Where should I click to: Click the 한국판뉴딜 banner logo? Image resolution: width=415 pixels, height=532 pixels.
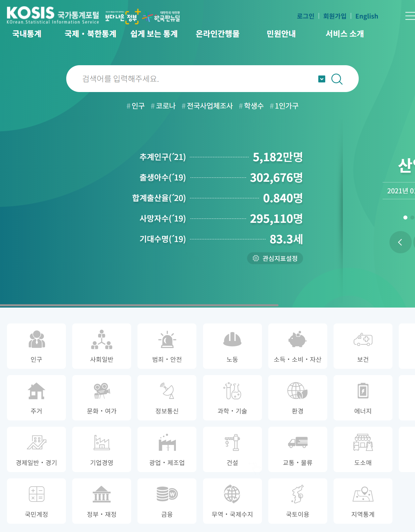(161, 17)
